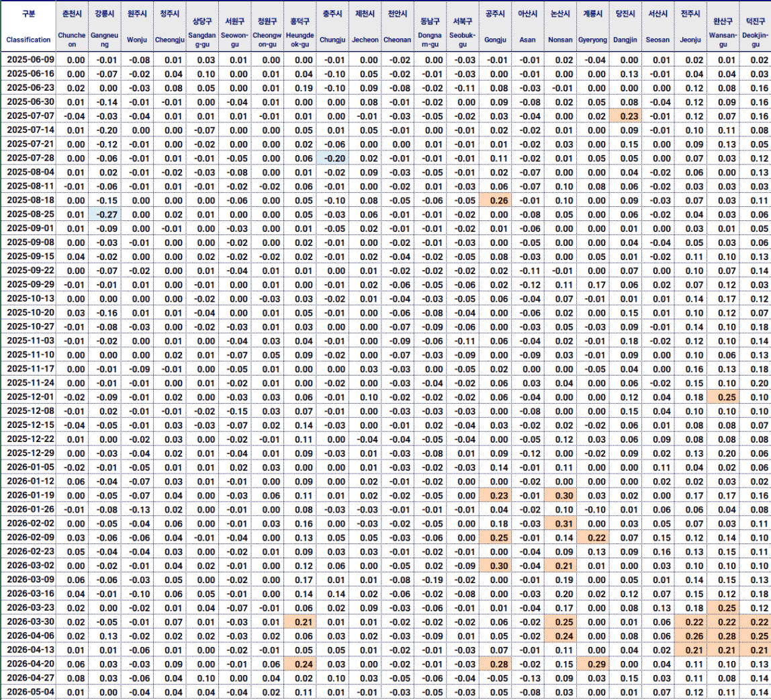Click the highlighted -0.20 Chungju cell
The image size is (771, 700).
point(332,158)
